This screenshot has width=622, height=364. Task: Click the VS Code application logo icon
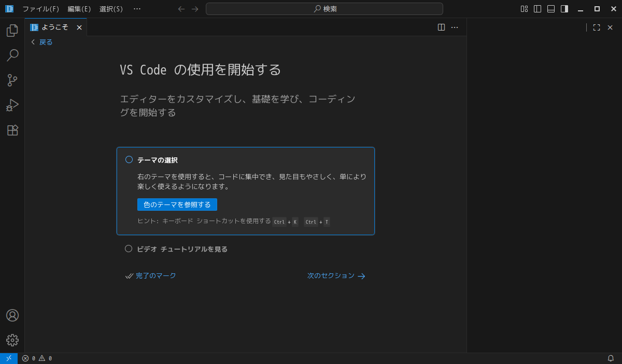point(9,9)
